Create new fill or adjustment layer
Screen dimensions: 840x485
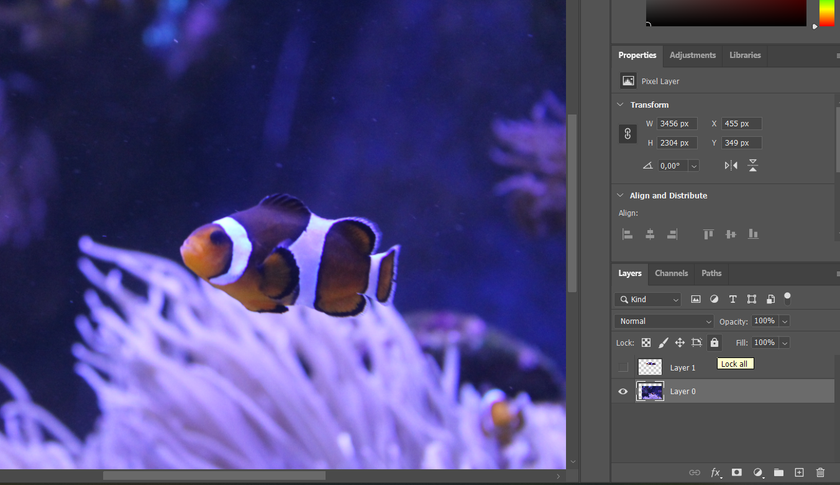point(758,472)
